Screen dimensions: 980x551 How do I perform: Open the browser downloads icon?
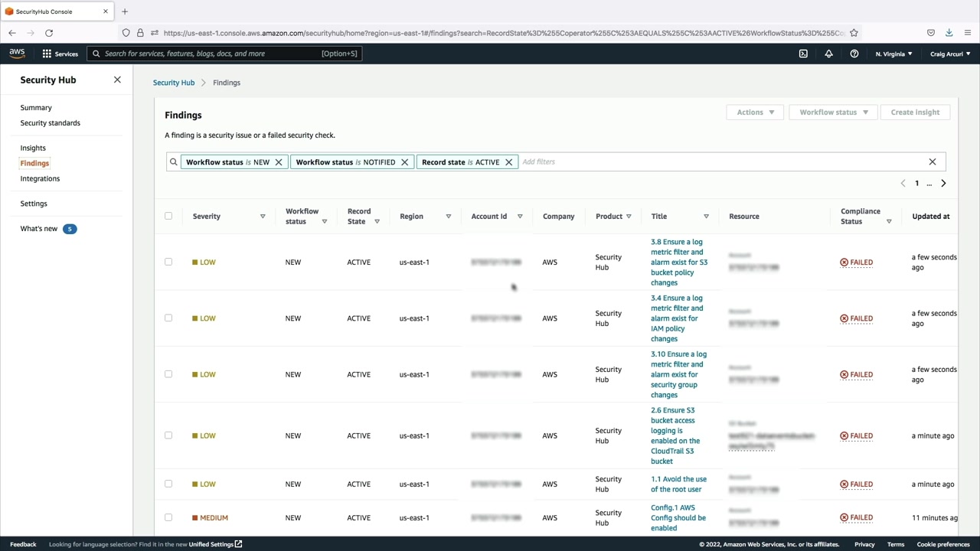(949, 33)
